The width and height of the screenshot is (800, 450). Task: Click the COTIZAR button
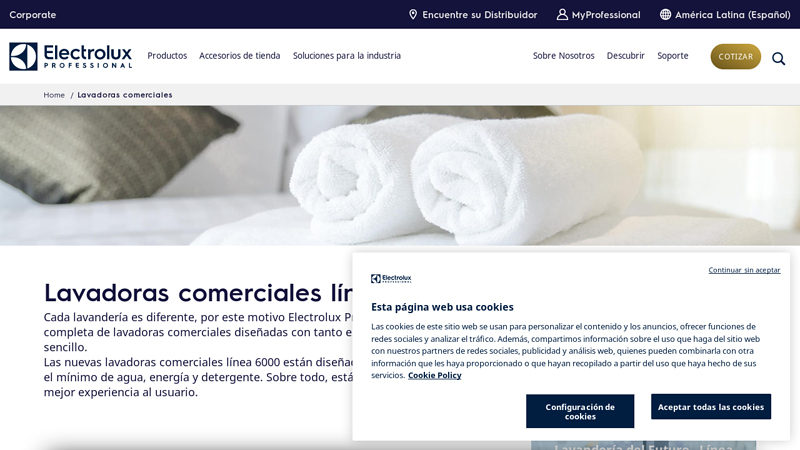735,57
